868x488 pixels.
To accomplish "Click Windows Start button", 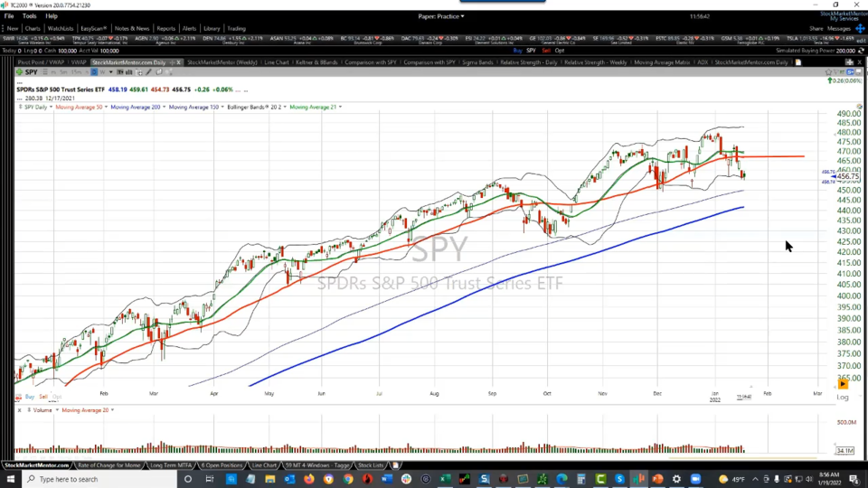I will [11, 479].
